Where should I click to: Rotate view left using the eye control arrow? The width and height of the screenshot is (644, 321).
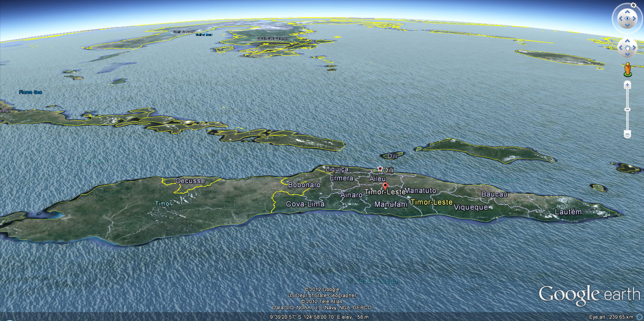(x=620, y=19)
